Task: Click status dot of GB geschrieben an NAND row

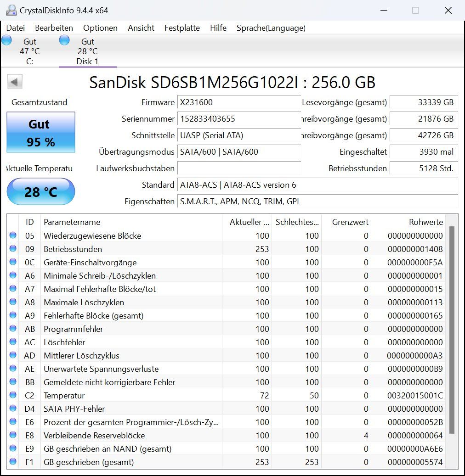Action: coord(13,448)
